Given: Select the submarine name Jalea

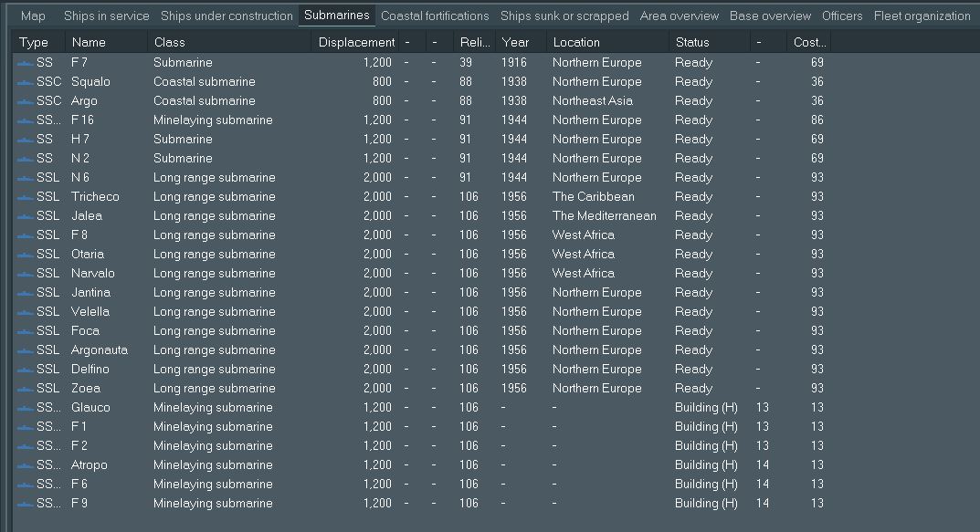Looking at the screenshot, I should pos(86,215).
